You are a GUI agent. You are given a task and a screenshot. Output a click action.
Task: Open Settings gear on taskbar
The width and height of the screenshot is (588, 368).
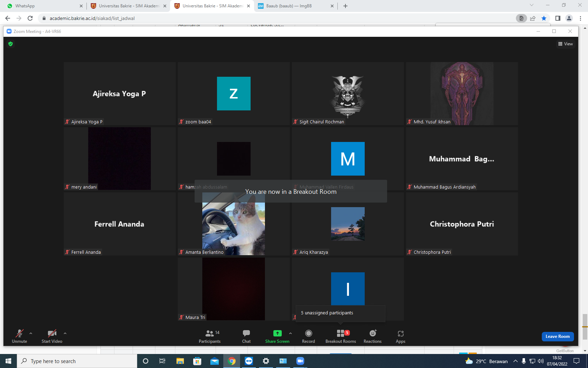click(266, 361)
